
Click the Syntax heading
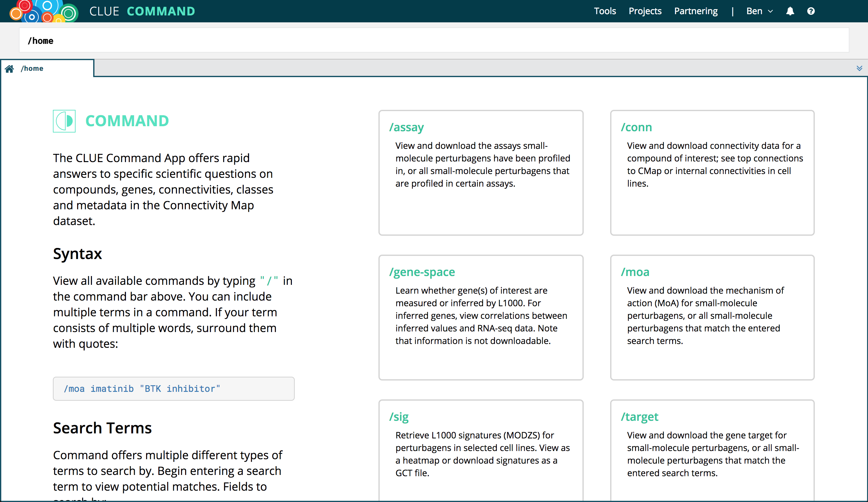click(x=77, y=254)
